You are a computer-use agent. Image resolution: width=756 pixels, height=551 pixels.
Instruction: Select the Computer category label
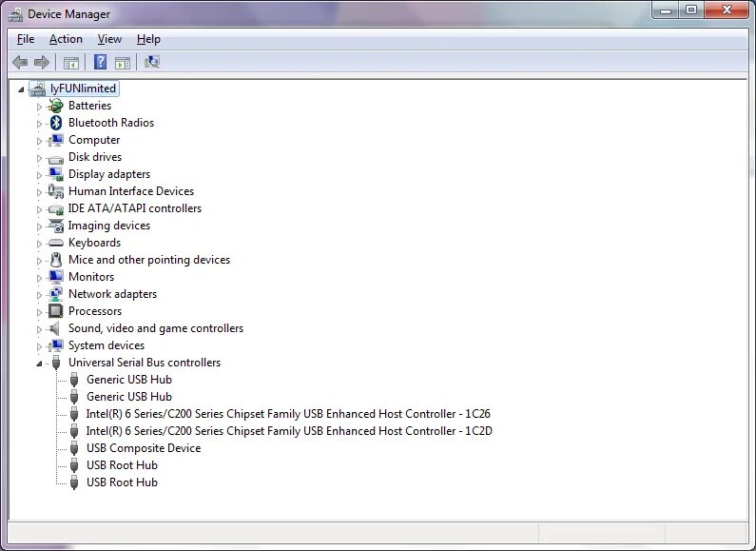(x=94, y=140)
